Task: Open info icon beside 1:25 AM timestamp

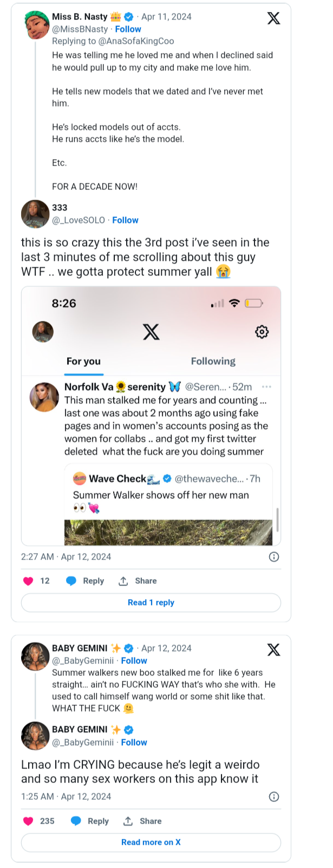Action: point(274,797)
